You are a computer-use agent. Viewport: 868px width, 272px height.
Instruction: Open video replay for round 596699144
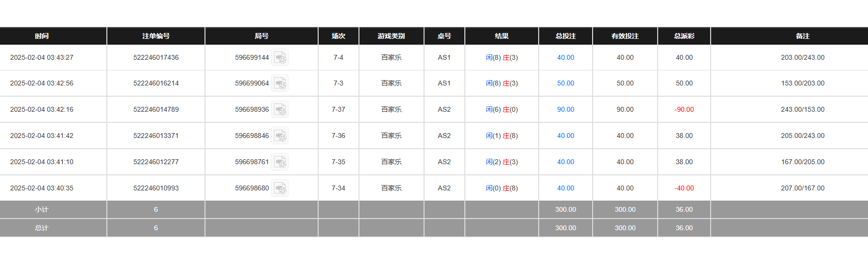tap(280, 58)
